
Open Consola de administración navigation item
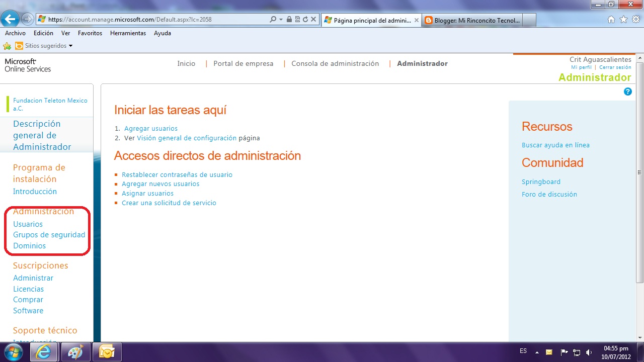(335, 64)
